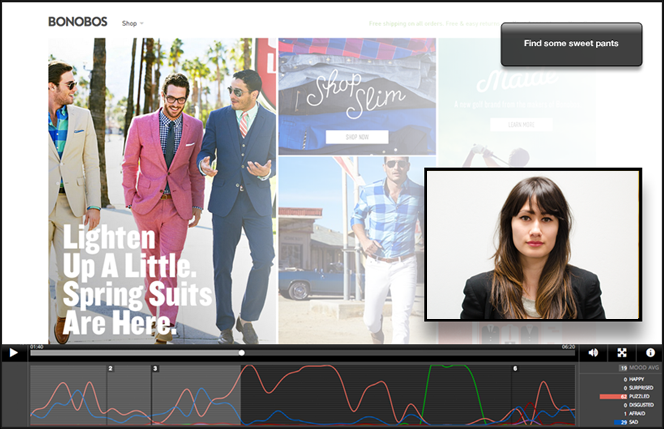
Task: Open the Shop dropdown menu
Action: [133, 23]
